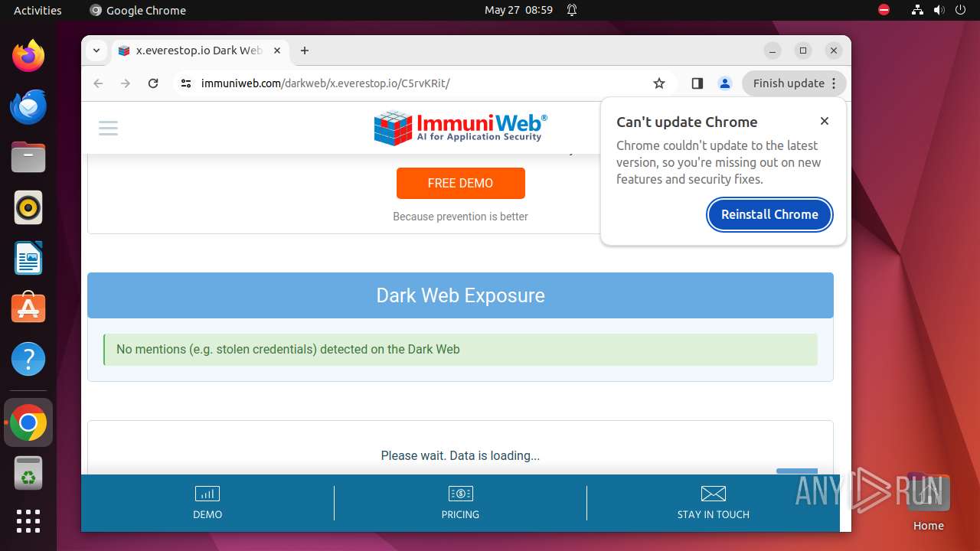Reload the current page
Viewport: 980px width, 551px height.
coord(153,83)
